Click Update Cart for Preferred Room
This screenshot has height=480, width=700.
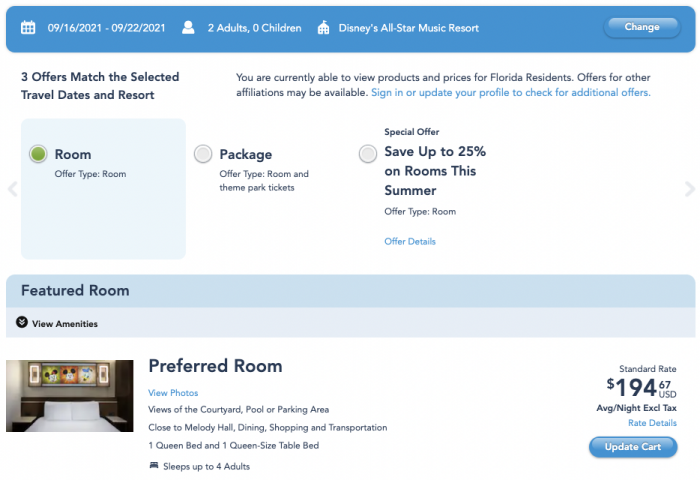tap(633, 447)
